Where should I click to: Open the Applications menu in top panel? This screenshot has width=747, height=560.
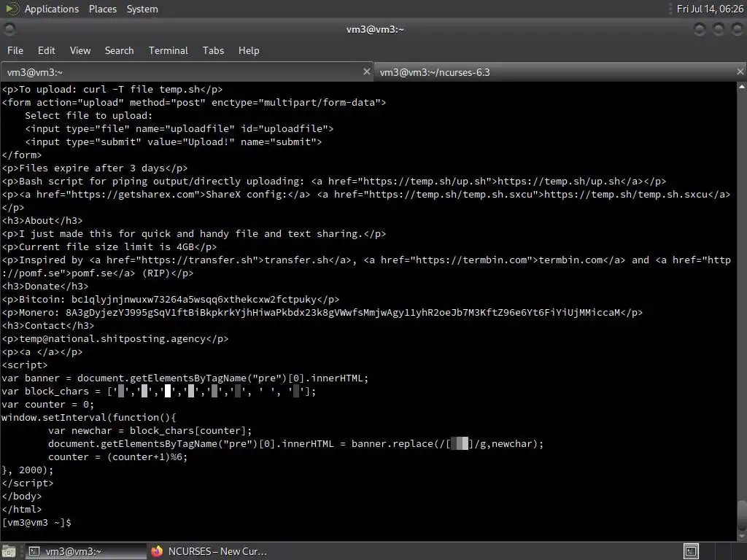(52, 9)
